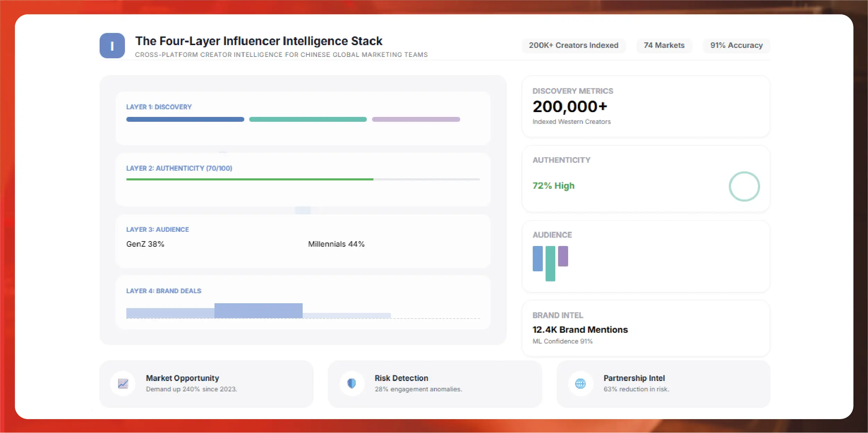
Task: Select the 74 Markets badge
Action: tap(664, 45)
